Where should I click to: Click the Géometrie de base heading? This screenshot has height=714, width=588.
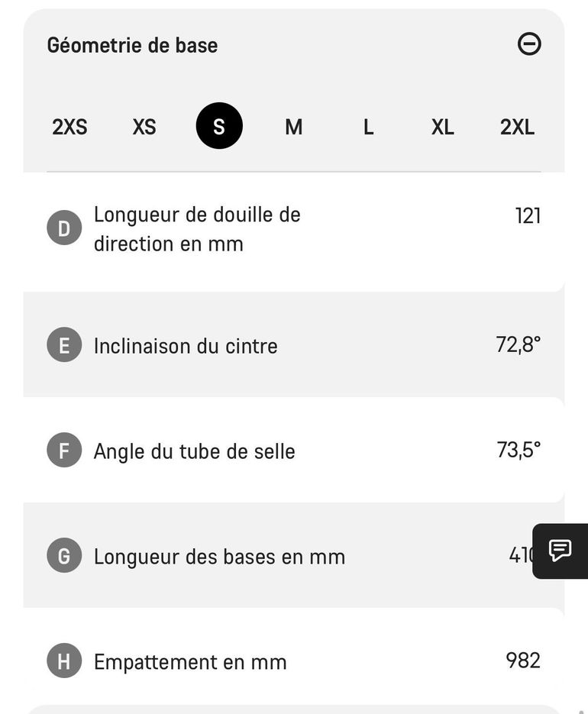pyautogui.click(x=132, y=45)
